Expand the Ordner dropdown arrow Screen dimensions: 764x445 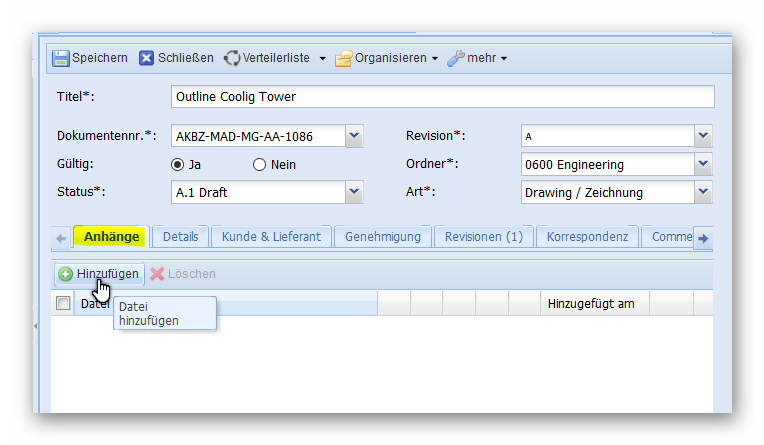click(703, 165)
